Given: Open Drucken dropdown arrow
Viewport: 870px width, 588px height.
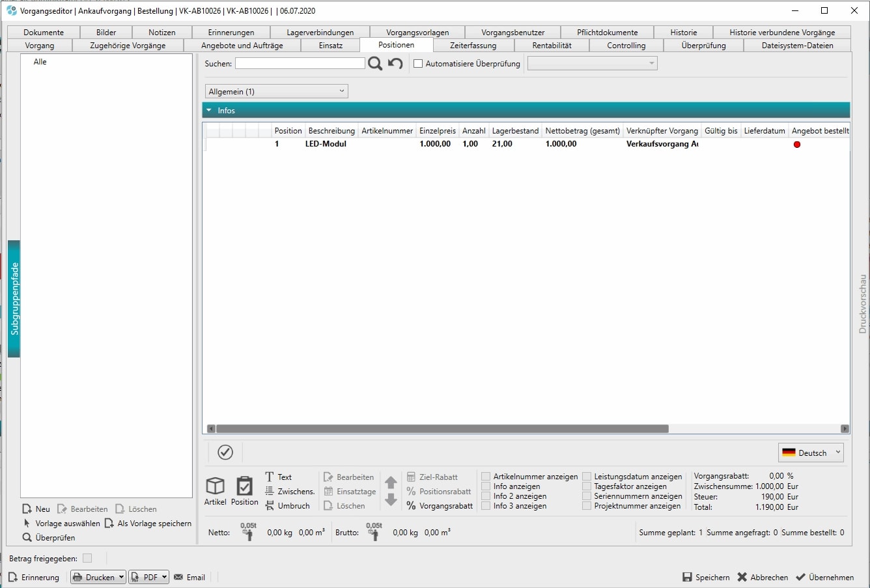Looking at the screenshot, I should pyautogui.click(x=121, y=577).
